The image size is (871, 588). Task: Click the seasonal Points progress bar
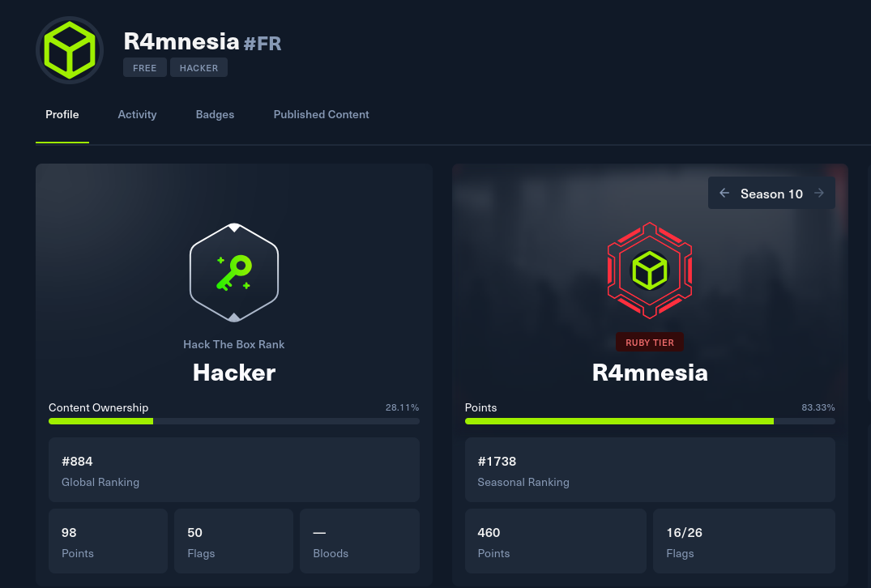(x=650, y=421)
